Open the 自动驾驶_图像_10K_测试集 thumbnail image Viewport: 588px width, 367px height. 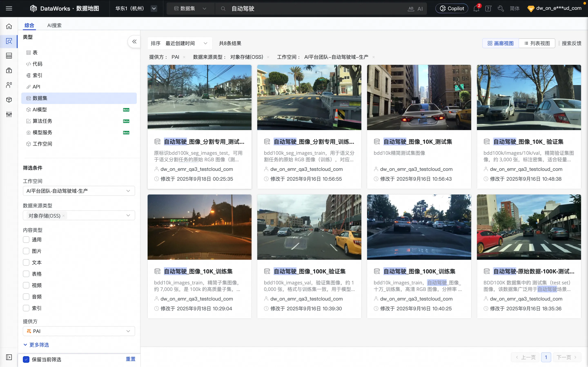[x=419, y=97]
